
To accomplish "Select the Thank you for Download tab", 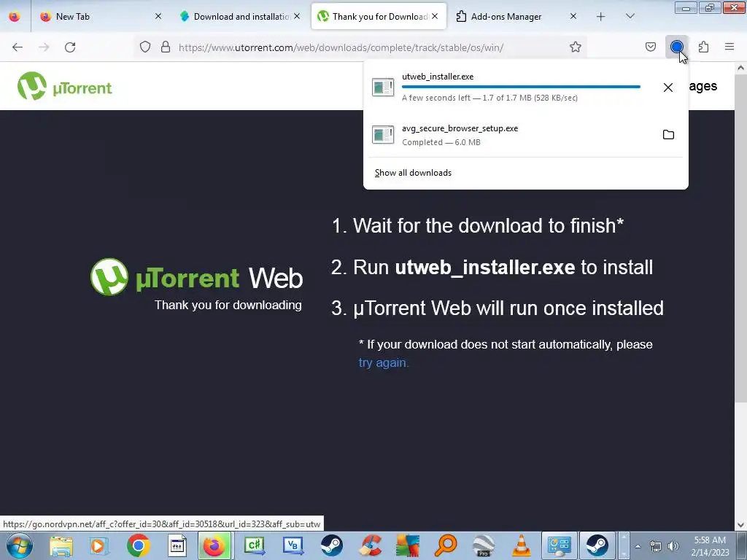I will (x=379, y=16).
